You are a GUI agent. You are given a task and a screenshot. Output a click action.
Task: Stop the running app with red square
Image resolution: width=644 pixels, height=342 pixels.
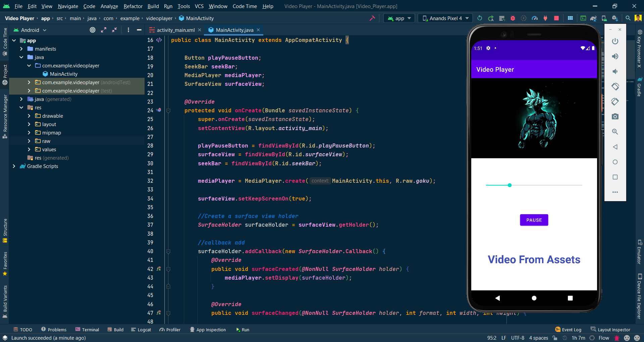click(556, 18)
